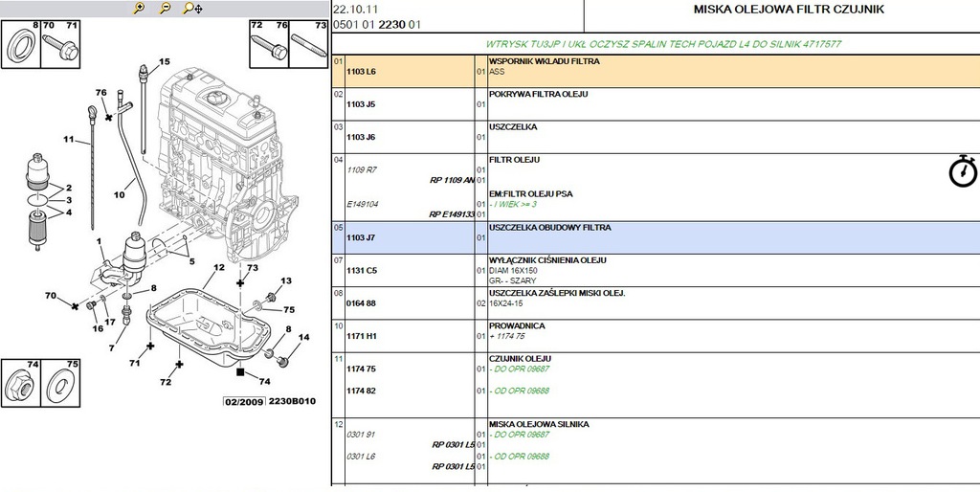Click the part 74 nut thumbnail
Screen dimensions: 980x492
[19, 387]
